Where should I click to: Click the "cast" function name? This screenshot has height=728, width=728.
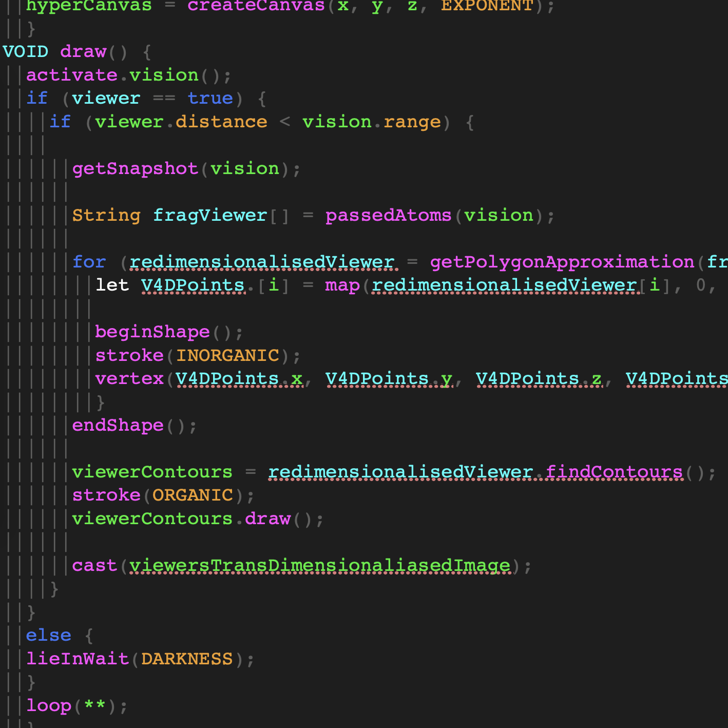coord(94,565)
